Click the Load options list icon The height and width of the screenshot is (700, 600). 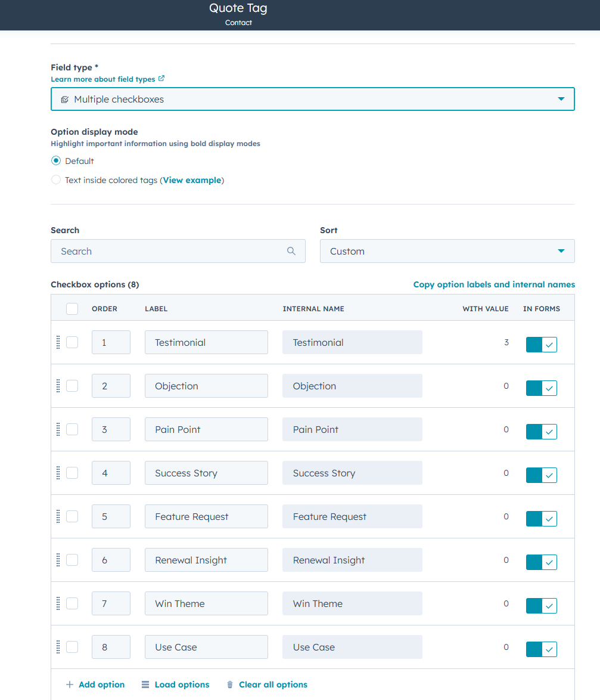145,684
